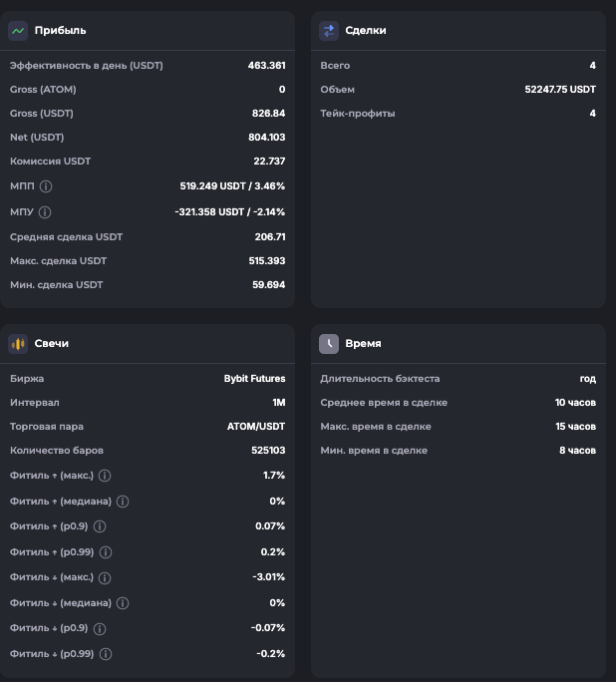Screen dimensions: 616x682
Task: Show info for lower wick макс.
Action: (x=105, y=577)
